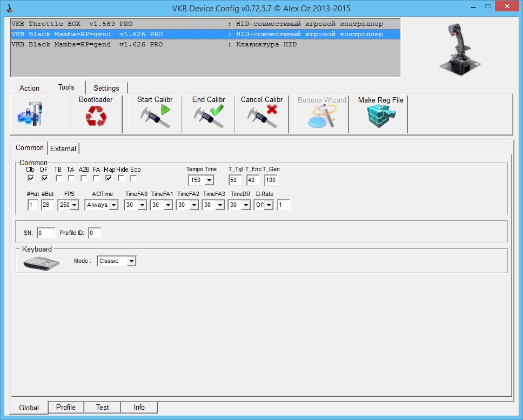The image size is (523, 420).
Task: Click the D.Rate value field showing 1
Action: point(284,205)
